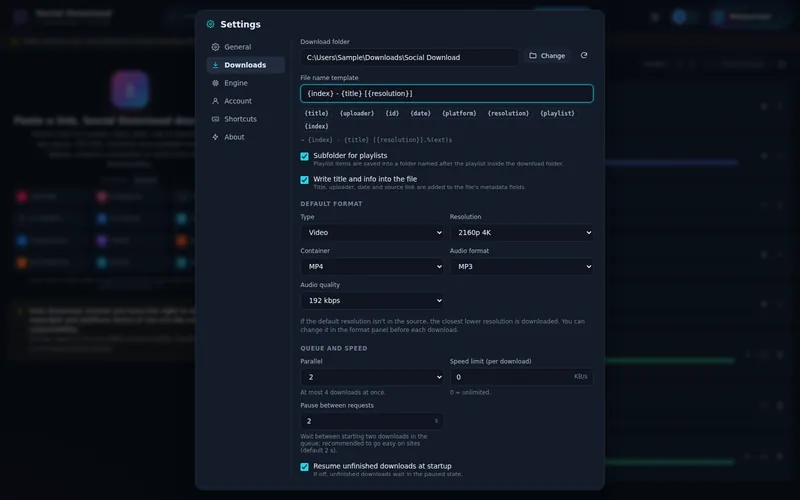800x500 pixels.
Task: Click the keyboard icon beside Shortcuts
Action: tap(215, 119)
